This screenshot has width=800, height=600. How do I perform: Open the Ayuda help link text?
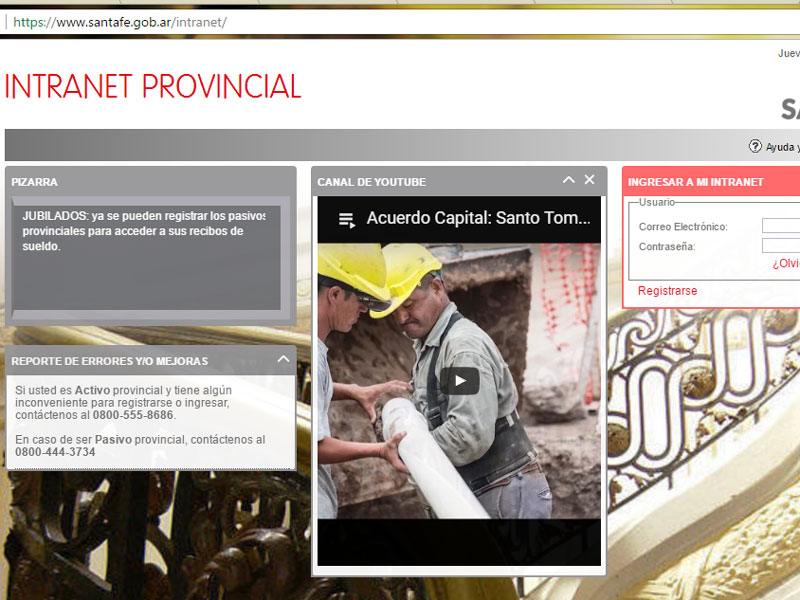782,147
